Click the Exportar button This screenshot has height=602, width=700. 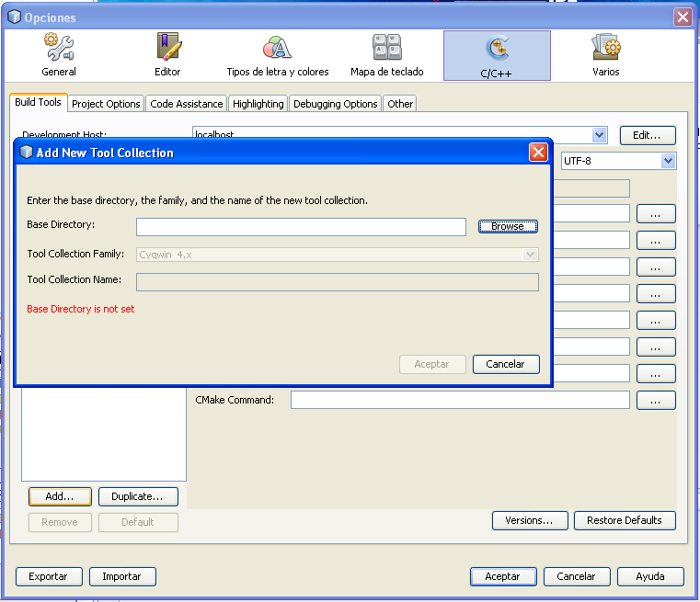(x=49, y=576)
